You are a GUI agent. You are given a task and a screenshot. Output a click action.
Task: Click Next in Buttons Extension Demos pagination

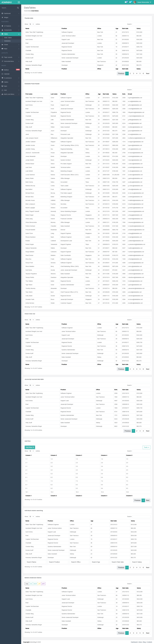[x=148, y=633]
